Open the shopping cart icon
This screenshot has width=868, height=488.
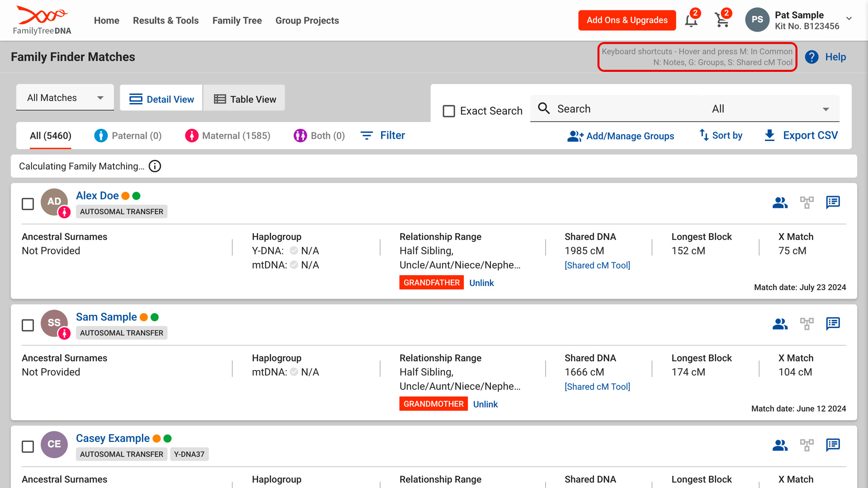tap(722, 21)
